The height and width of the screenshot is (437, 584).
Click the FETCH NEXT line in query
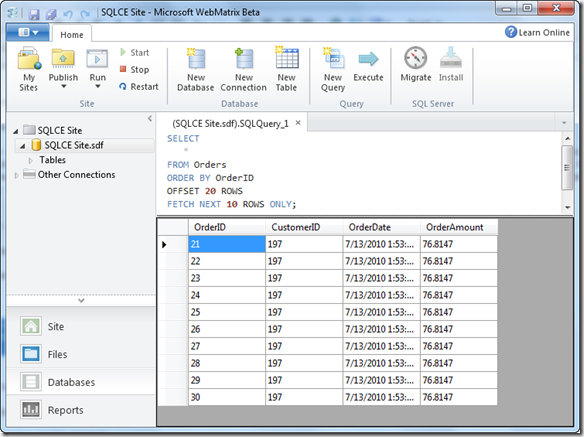[x=231, y=204]
